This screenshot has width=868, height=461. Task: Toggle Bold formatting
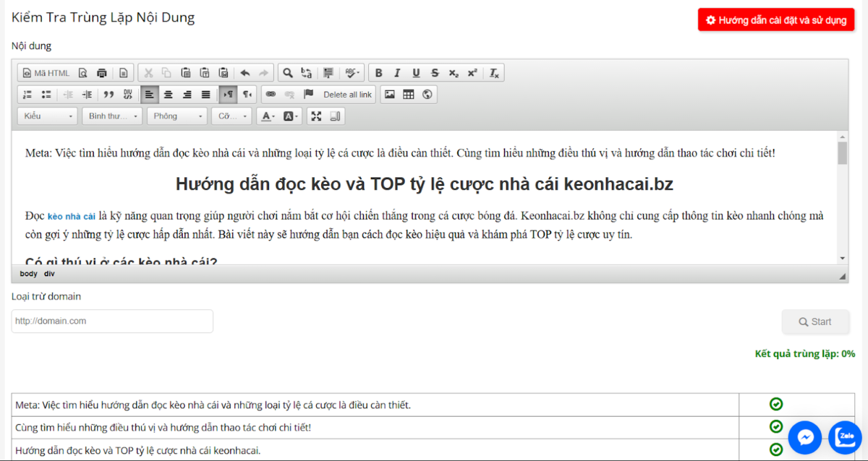379,73
